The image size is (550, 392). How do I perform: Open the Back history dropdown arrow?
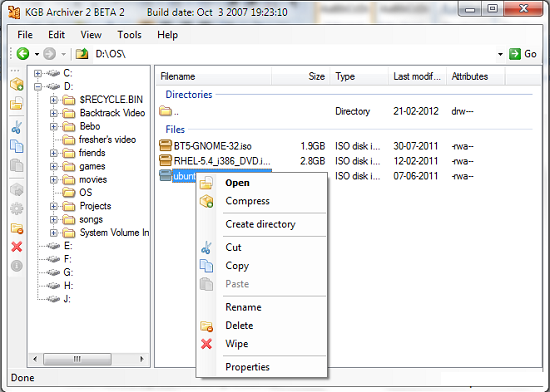[37, 54]
